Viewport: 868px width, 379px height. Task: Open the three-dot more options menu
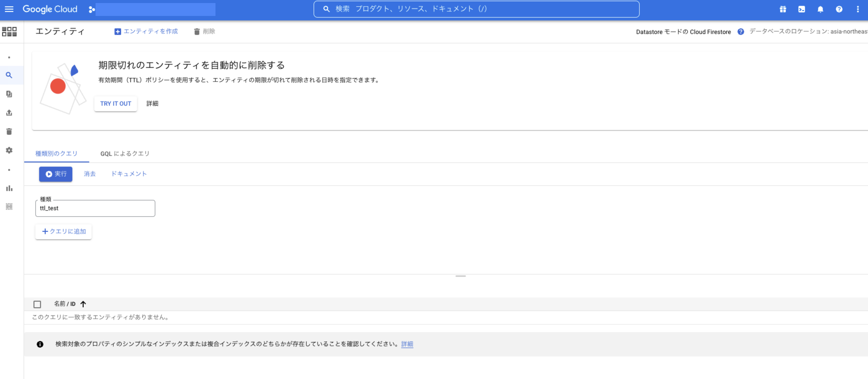tap(857, 9)
